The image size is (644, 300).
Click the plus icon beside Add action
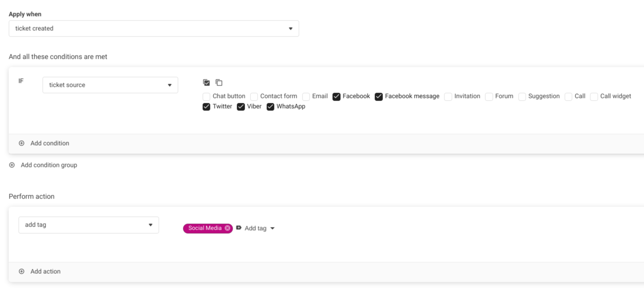point(21,272)
